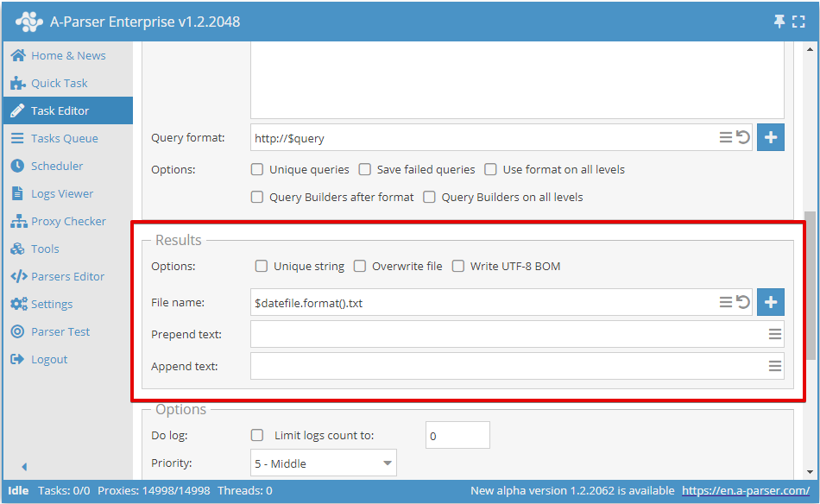Screen dimensions: 820x504
Task: Open the Priority dropdown
Action: [x=323, y=463]
